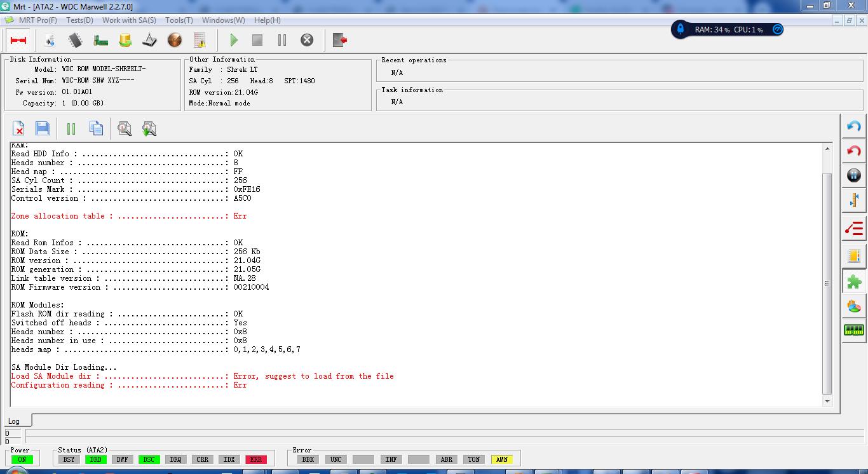Open the Tools(T) menu
Image resolution: width=868 pixels, height=474 pixels.
point(179,20)
